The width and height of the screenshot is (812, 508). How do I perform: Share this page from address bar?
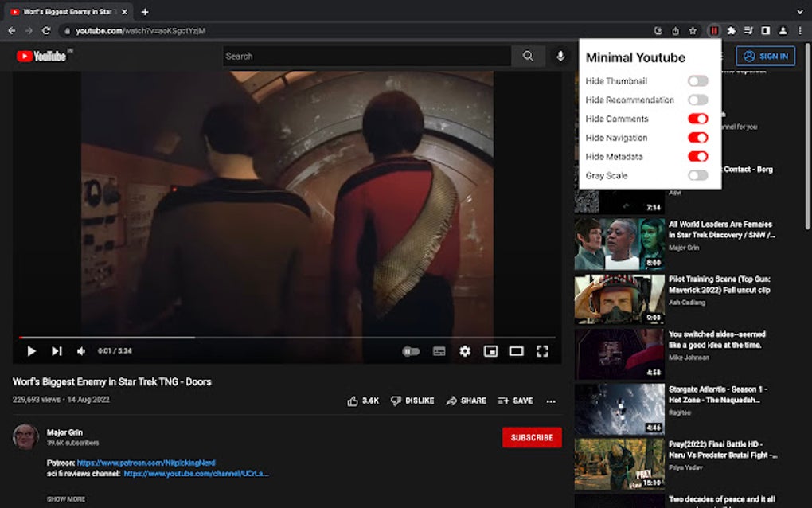click(675, 31)
